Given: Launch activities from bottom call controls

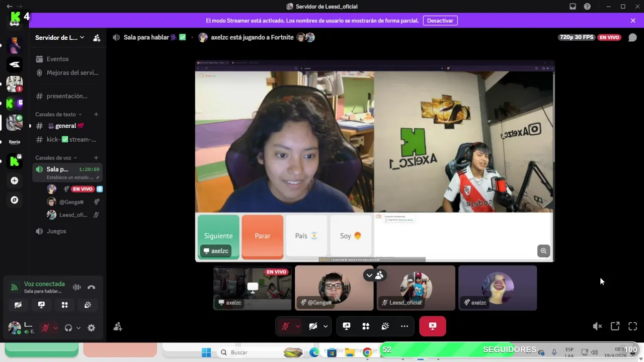Looking at the screenshot, I should point(366,326).
